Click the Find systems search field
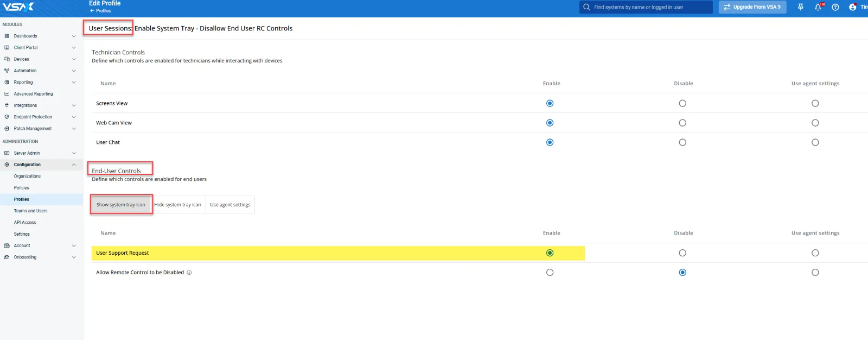 pyautogui.click(x=648, y=7)
